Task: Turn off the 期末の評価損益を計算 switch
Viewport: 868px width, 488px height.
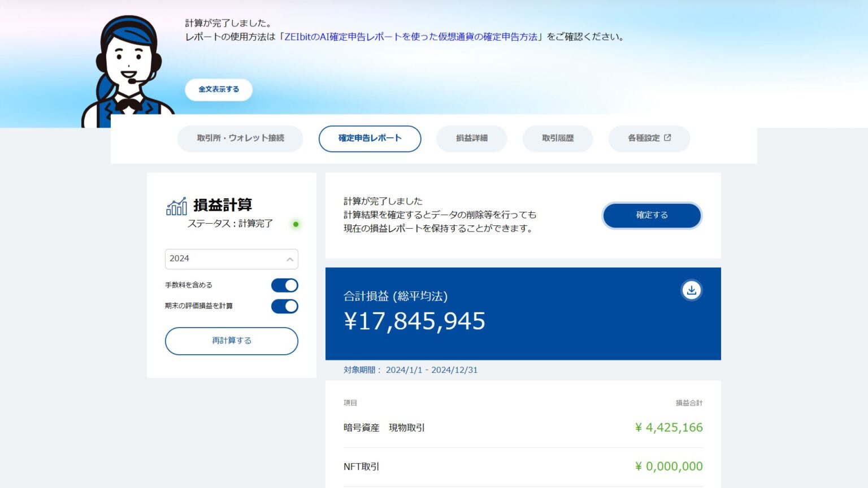Action: (x=284, y=306)
